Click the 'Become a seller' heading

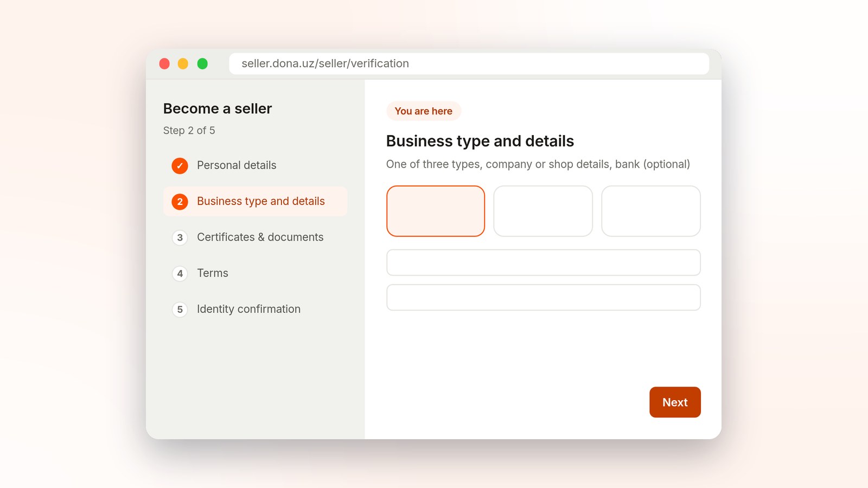tap(218, 108)
